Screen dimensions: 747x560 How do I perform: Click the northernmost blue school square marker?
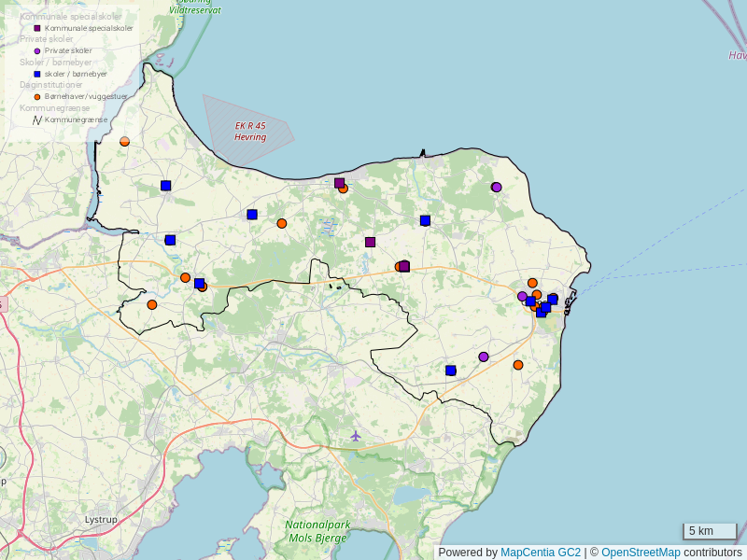pyautogui.click(x=165, y=186)
